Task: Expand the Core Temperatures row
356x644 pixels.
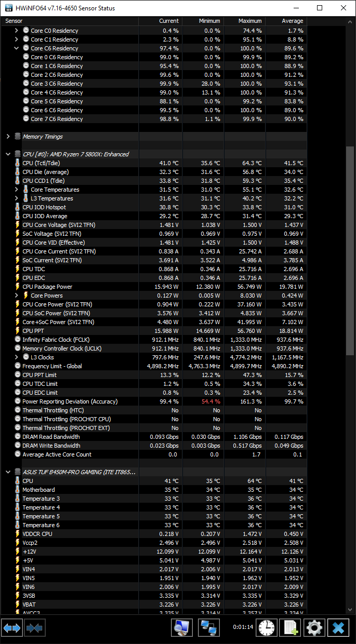Action: pyautogui.click(x=17, y=190)
